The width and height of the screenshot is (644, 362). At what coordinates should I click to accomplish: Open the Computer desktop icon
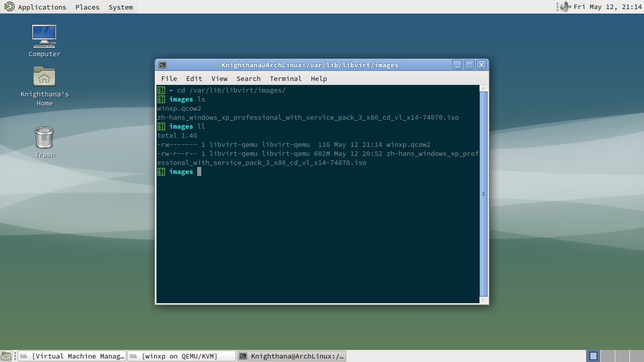(44, 36)
